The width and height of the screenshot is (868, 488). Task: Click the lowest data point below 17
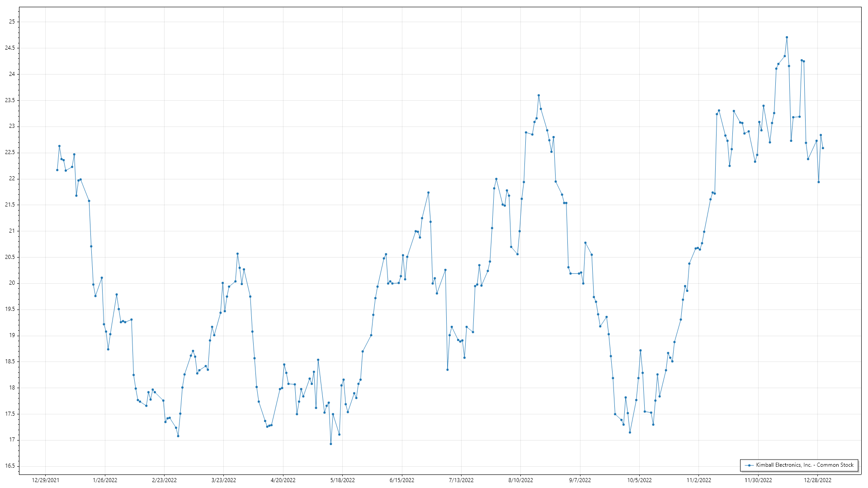[330, 444]
